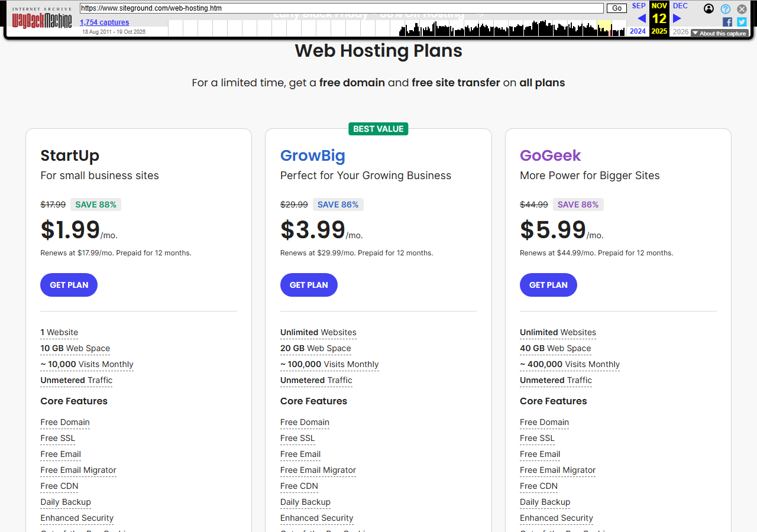
Task: Click StartUp's 'Free Domain' feature
Action: click(x=65, y=423)
